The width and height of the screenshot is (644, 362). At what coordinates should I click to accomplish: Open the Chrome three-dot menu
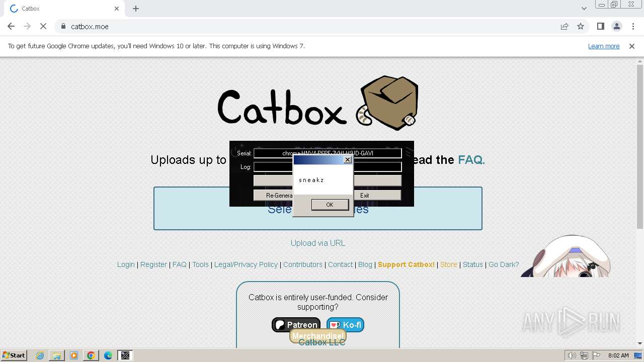coord(633,26)
